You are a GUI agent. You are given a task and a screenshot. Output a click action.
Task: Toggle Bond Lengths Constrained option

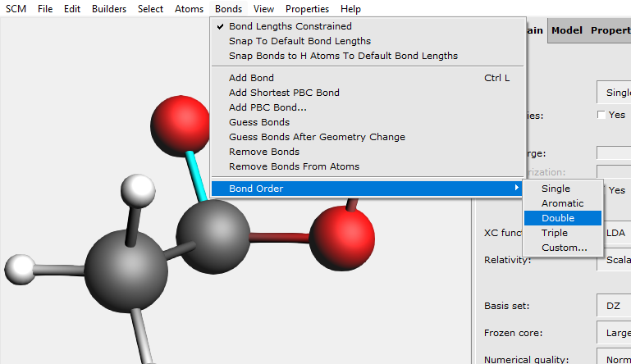pyautogui.click(x=290, y=26)
